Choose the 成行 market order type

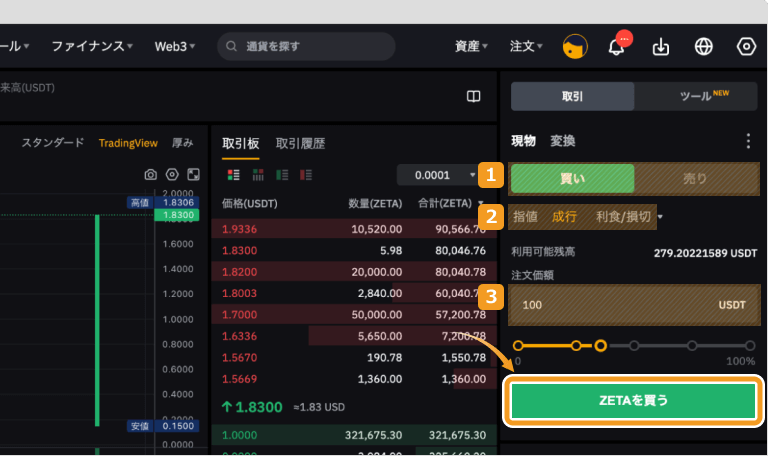(564, 216)
